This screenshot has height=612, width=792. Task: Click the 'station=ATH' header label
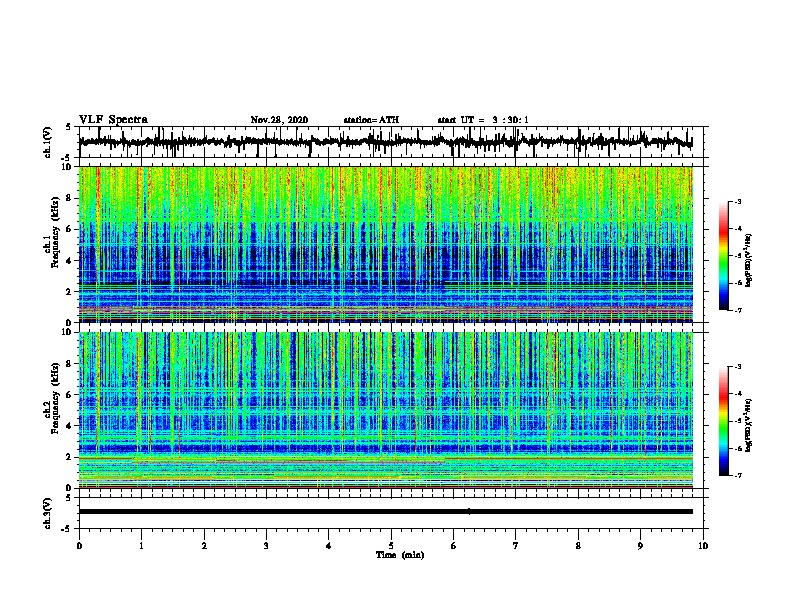pos(371,120)
